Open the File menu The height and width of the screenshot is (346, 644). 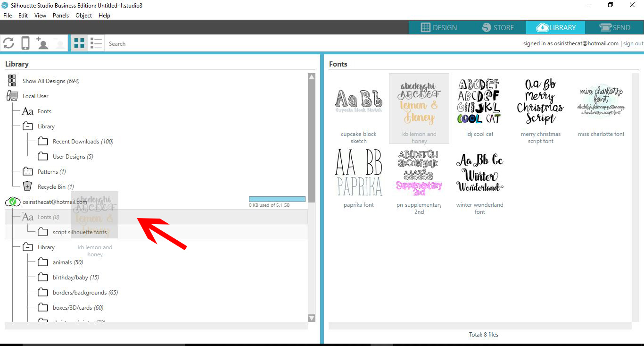8,15
